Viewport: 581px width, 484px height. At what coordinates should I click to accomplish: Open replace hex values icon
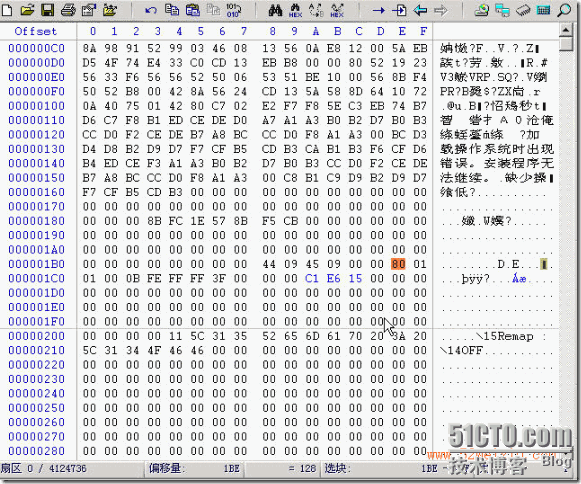point(337,10)
